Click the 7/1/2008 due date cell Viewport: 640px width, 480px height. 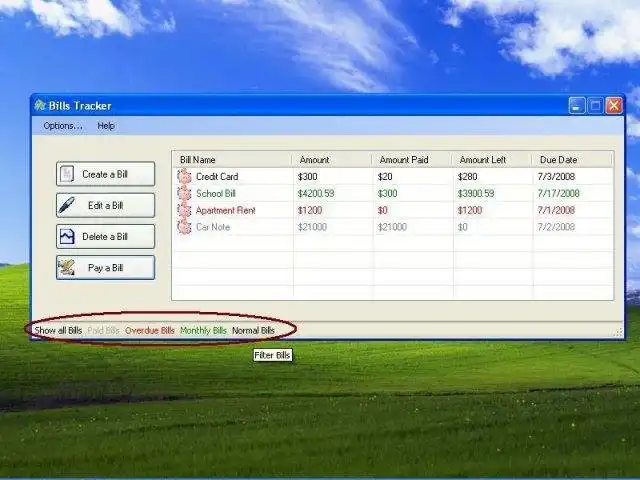coord(556,210)
